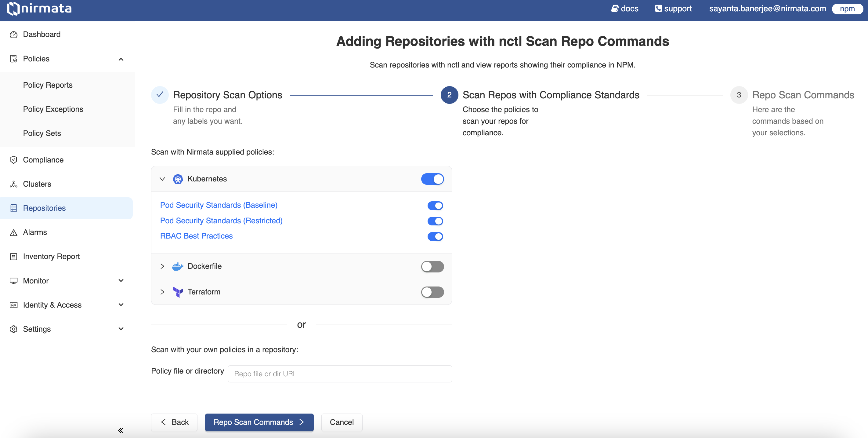Click the step 3 circle indicator
Screen dimensions: 868x438
[739, 95]
